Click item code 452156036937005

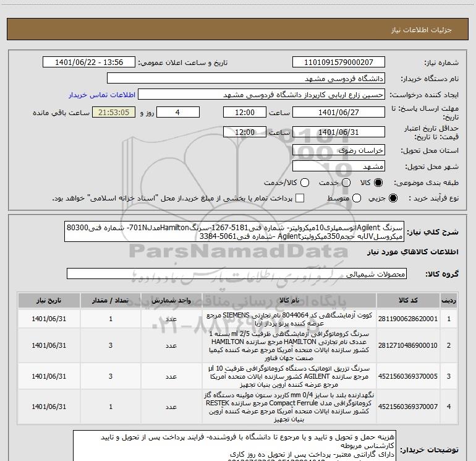(408, 376)
